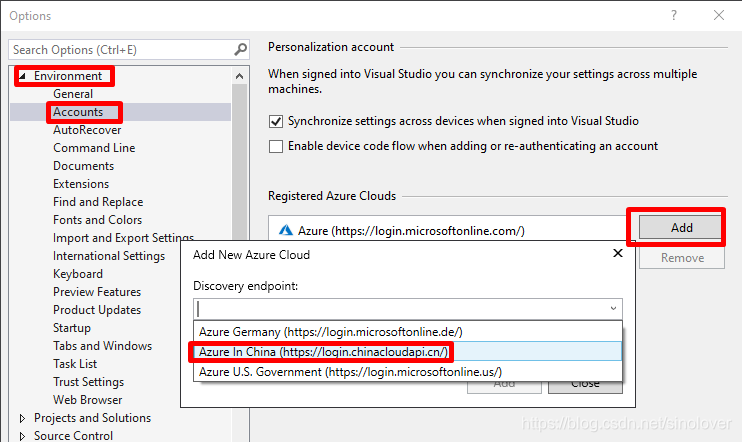Viewport: 742px width, 442px height.
Task: Select Azure login.microsoftonline.com cloud entry
Action: pos(411,230)
